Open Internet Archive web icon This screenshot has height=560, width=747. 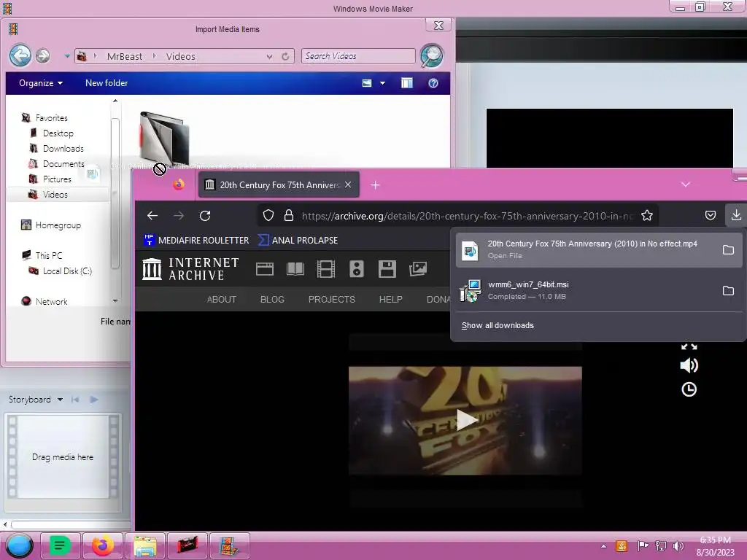coord(264,269)
